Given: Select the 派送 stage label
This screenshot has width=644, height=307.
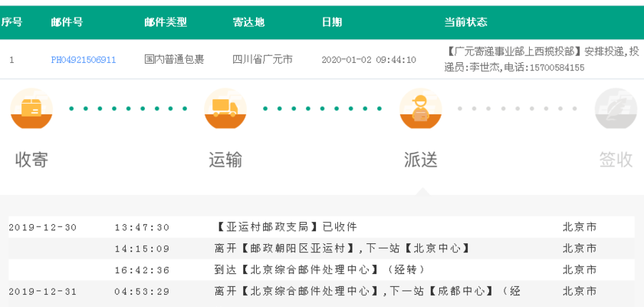Looking at the screenshot, I should click(421, 160).
